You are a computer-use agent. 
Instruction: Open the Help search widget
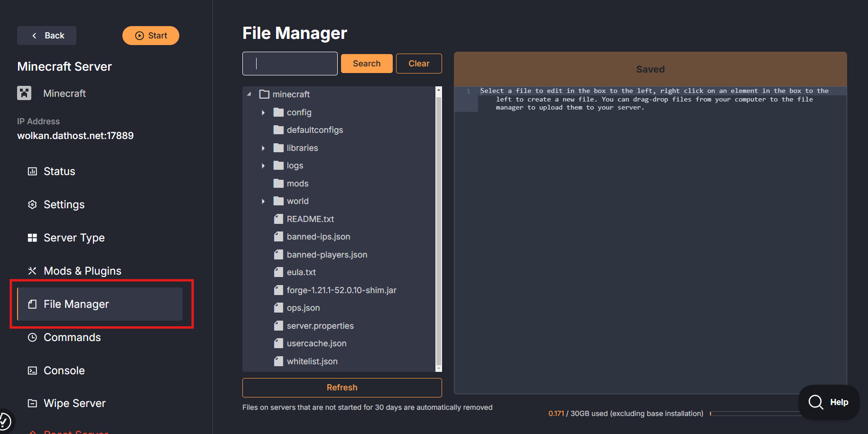coord(829,402)
